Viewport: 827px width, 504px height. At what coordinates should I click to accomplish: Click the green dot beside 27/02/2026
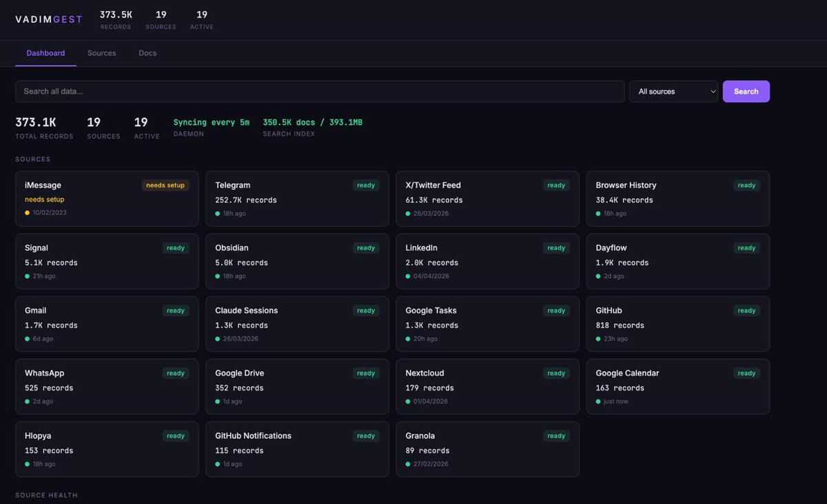coord(408,464)
